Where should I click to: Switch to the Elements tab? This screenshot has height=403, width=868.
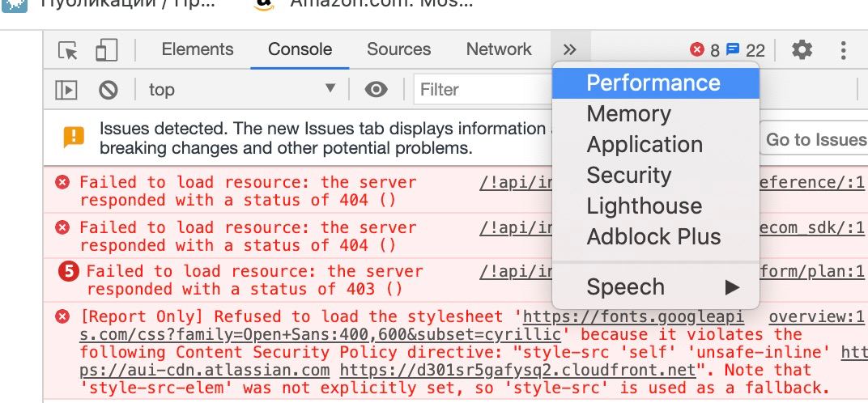pos(198,49)
